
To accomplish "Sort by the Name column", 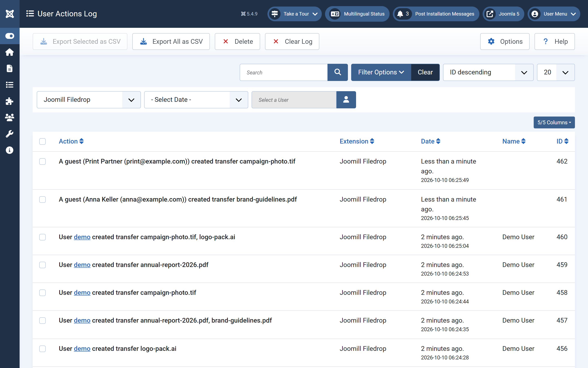I will pos(514,141).
